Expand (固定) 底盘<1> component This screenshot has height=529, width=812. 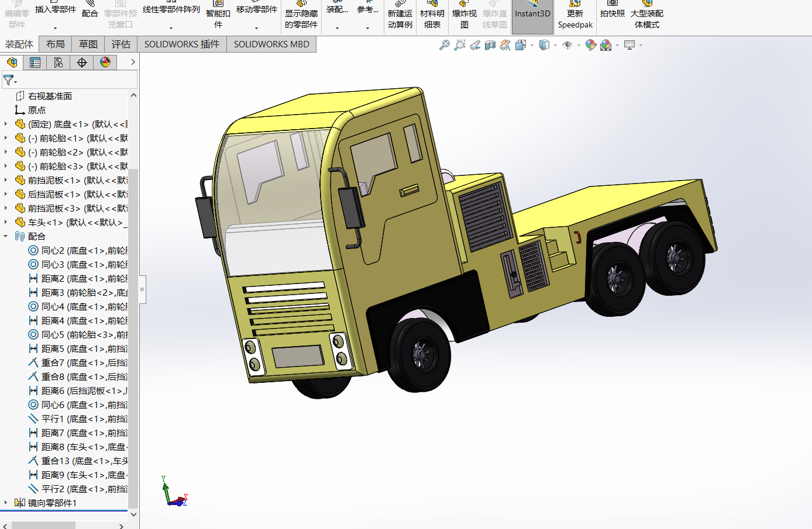6,124
